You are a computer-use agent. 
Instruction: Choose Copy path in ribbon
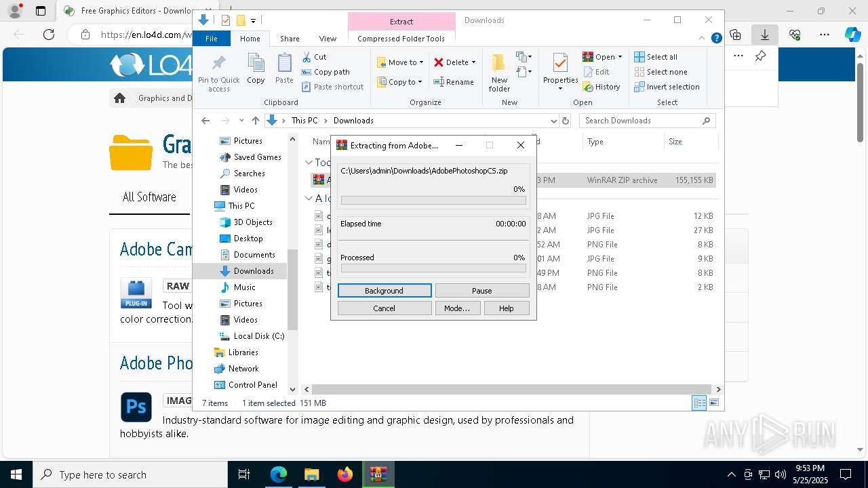(x=325, y=72)
